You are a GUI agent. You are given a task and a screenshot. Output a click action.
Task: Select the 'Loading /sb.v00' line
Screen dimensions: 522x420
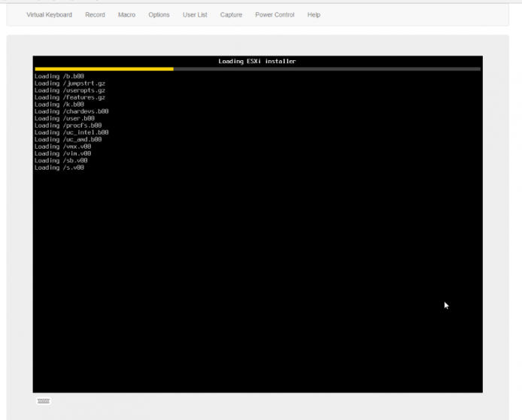click(x=61, y=160)
